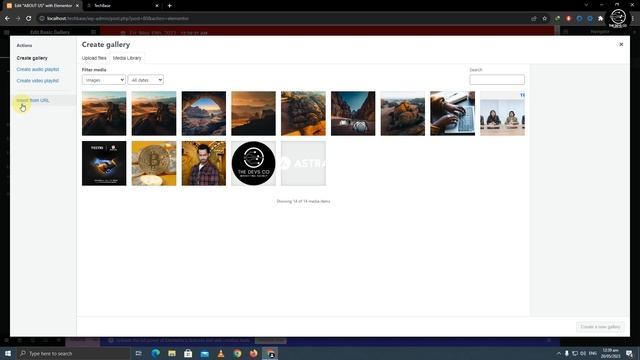Click the taskbar search box
Image resolution: width=640 pixels, height=360 pixels.
[73, 353]
